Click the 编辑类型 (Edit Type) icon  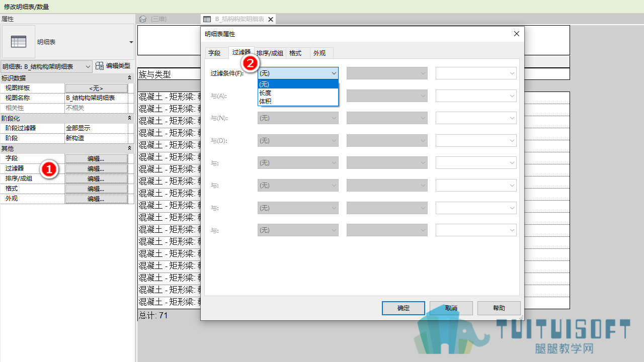point(100,66)
